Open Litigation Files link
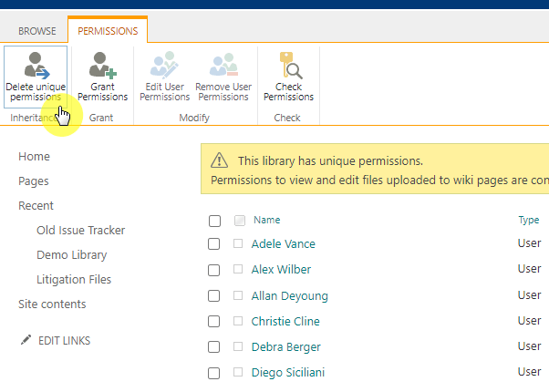Image resolution: width=549 pixels, height=392 pixels. tap(74, 280)
